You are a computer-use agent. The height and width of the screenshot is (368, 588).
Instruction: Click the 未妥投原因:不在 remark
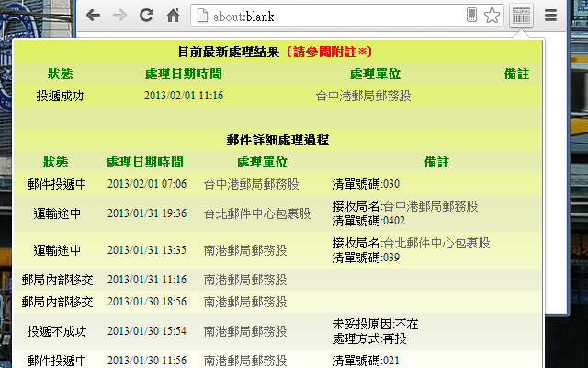(x=375, y=324)
